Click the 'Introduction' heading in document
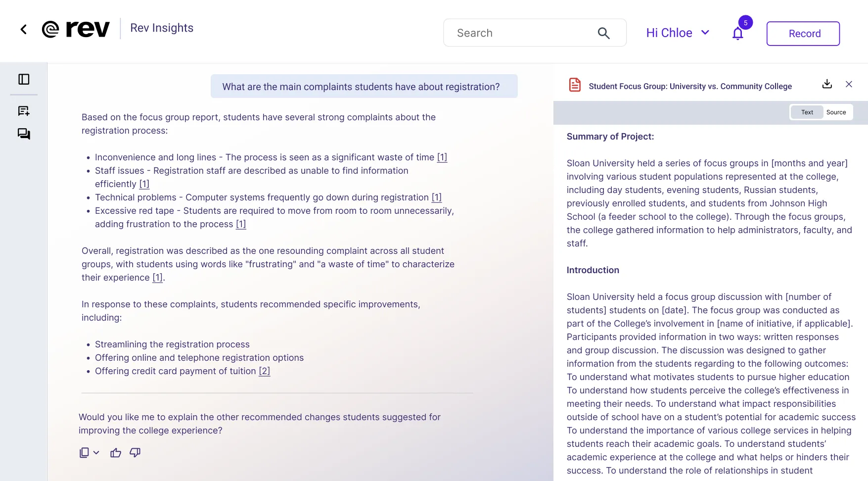Image resolution: width=868 pixels, height=481 pixels. pos(593,270)
